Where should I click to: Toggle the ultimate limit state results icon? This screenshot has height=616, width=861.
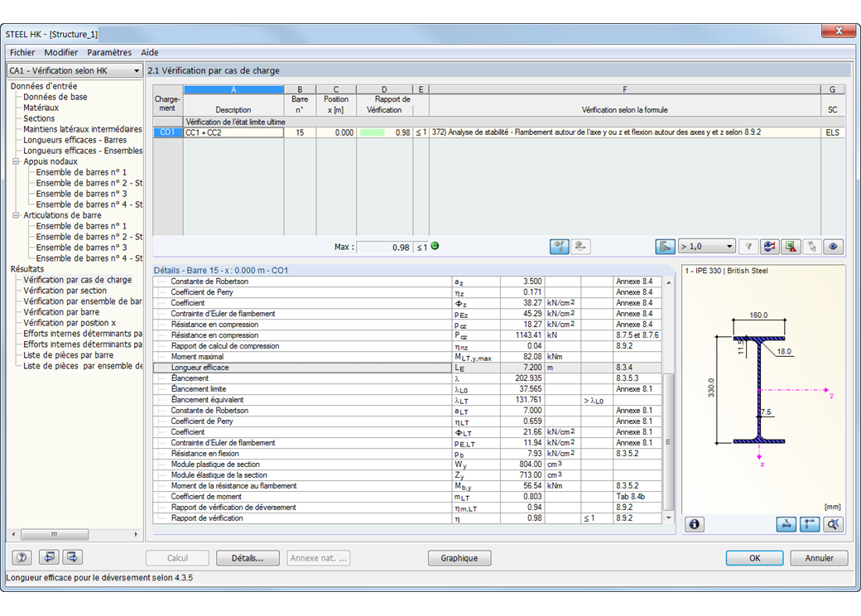tap(559, 247)
